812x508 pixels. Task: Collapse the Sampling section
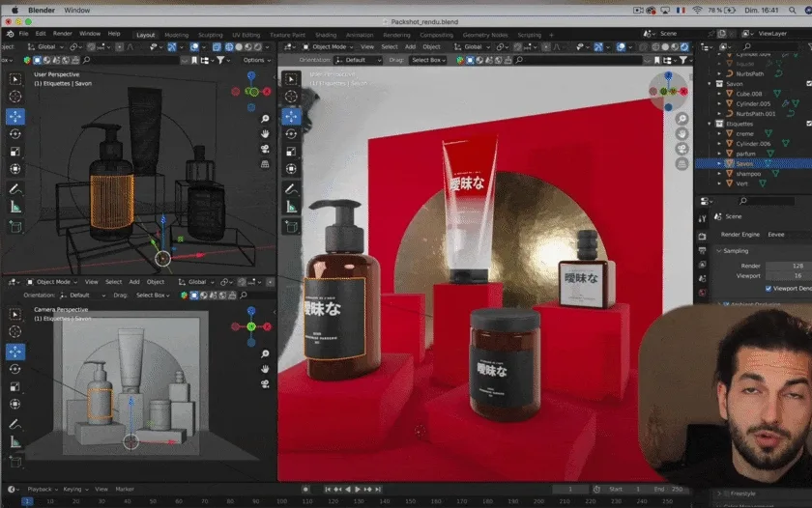click(736, 251)
